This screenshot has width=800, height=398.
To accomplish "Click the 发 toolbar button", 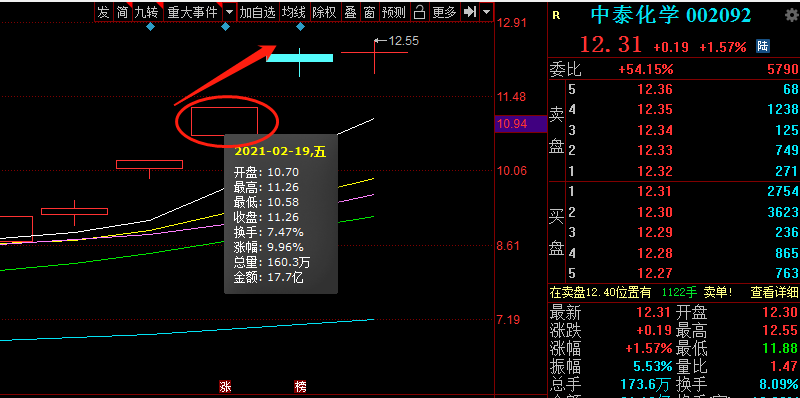I will [x=104, y=12].
